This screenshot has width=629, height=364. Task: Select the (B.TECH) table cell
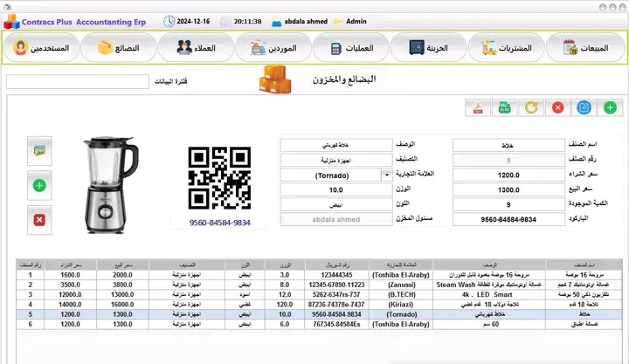[x=401, y=295]
